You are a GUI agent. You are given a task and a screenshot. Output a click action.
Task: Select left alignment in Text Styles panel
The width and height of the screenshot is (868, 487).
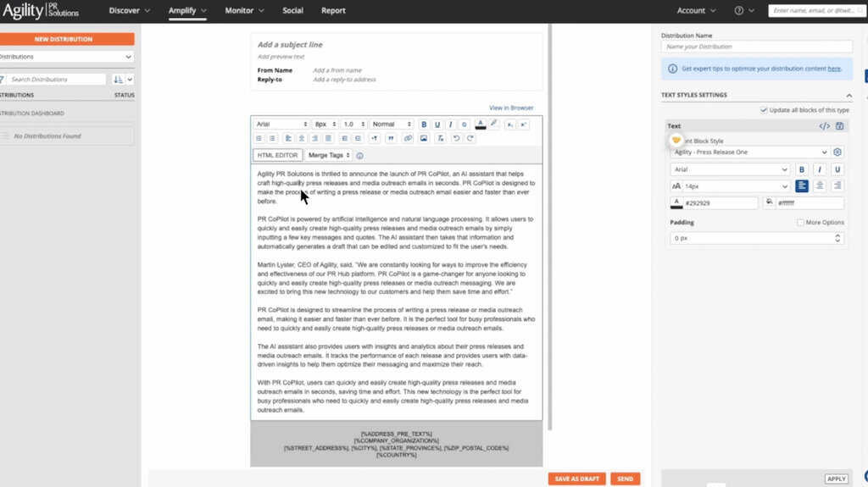[802, 186]
